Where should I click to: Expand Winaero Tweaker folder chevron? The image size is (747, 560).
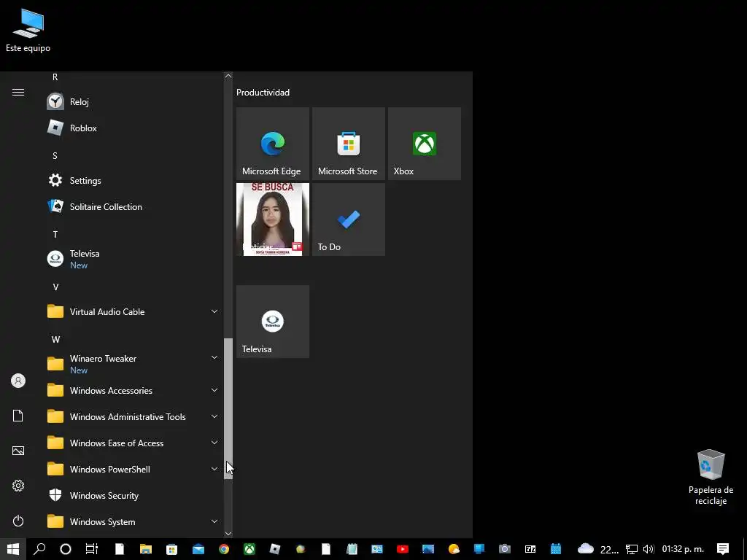[x=214, y=357]
